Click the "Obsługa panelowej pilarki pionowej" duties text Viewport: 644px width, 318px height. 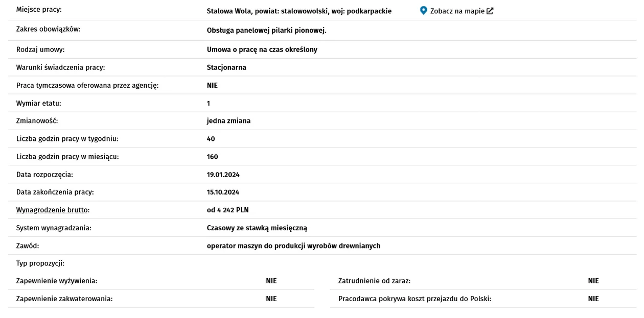(266, 30)
